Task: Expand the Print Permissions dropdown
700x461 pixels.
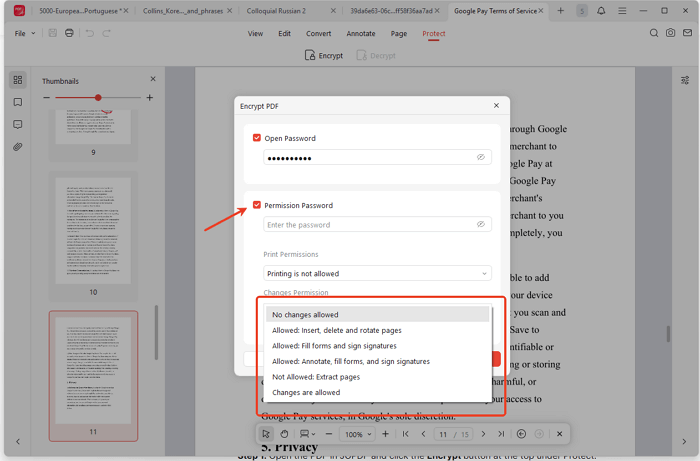Action: point(377,273)
